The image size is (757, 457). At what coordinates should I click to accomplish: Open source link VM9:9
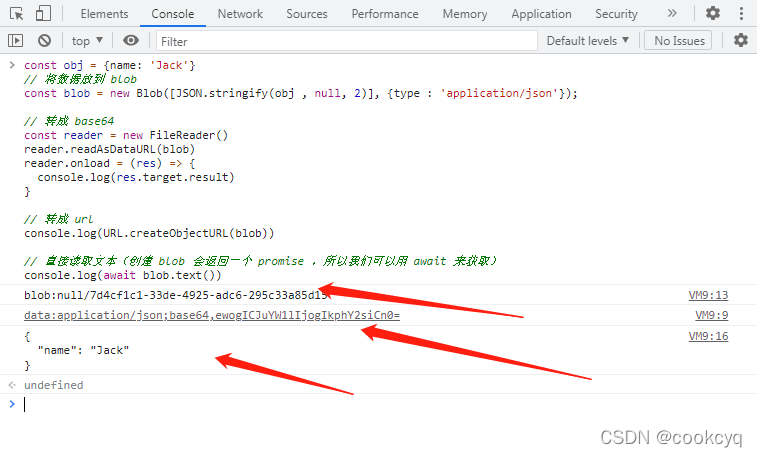point(712,315)
